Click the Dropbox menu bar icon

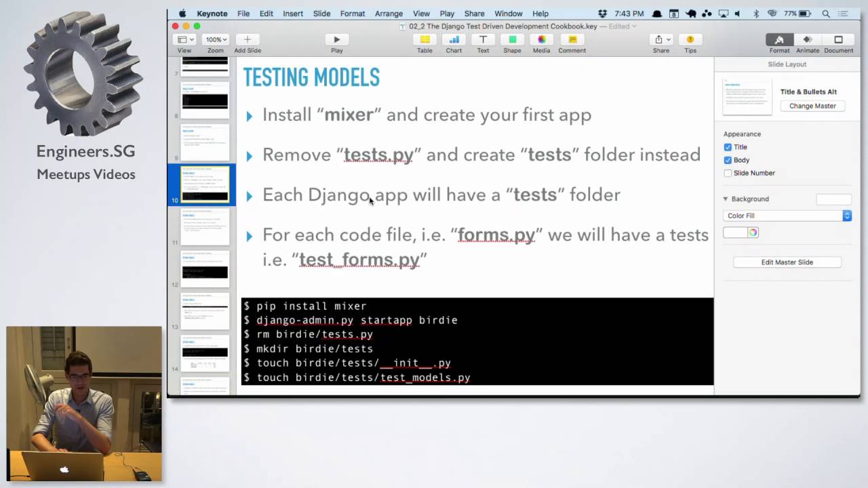(x=604, y=14)
